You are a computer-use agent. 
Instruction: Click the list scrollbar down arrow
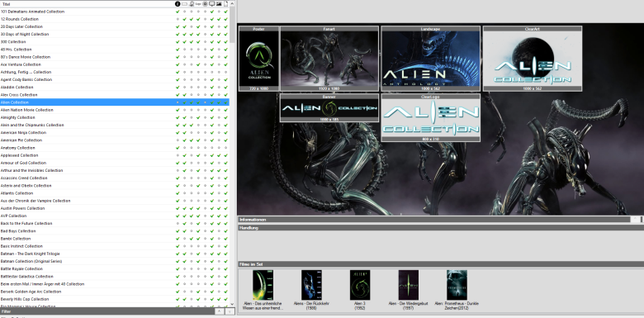(x=232, y=304)
